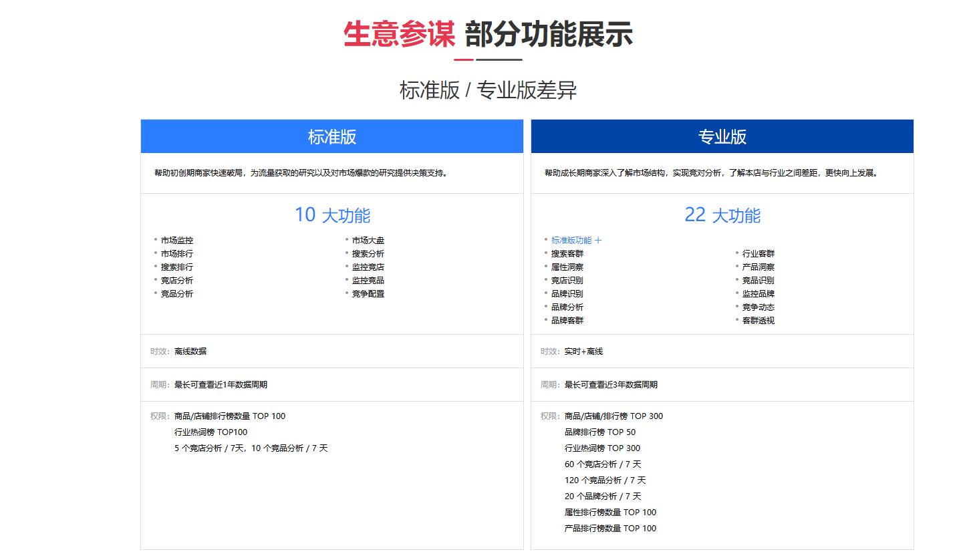Select the 品牌识别 feature item
The width and height of the screenshot is (955, 560).
pyautogui.click(x=568, y=293)
